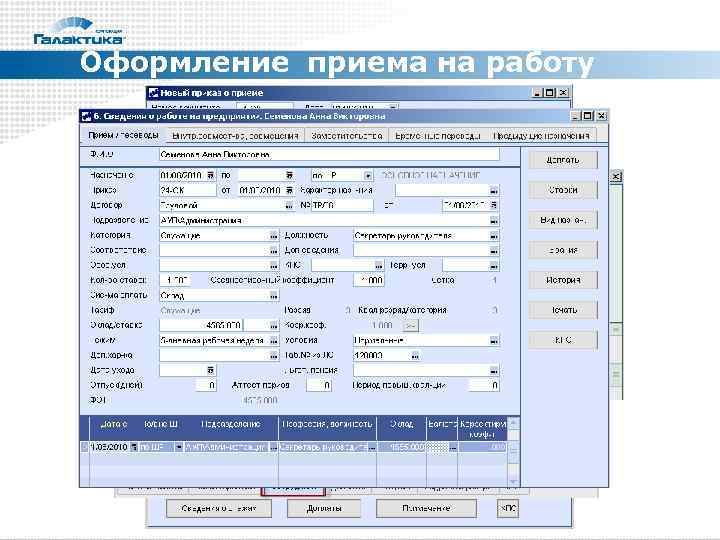Image resolution: width=720 pixels, height=540 pixels.
Task: Click the Аттест.период field
Action: 319,385
